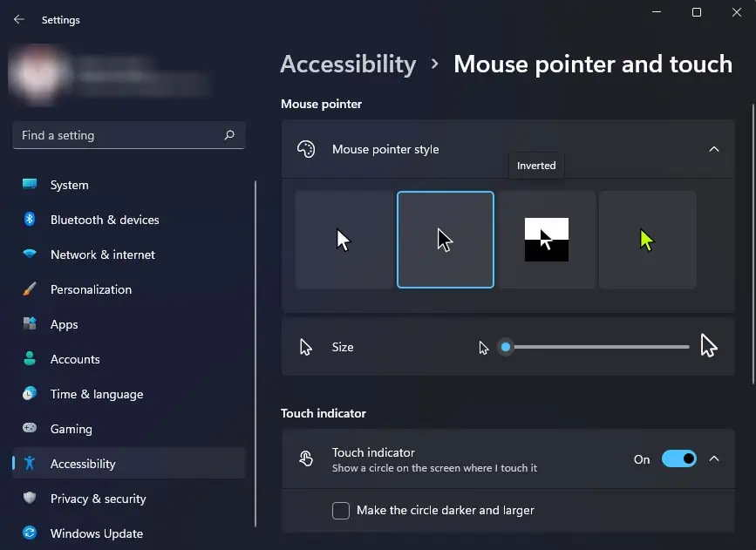Select the black mouse pointer style
Viewport: 756px width, 550px height.
point(446,239)
